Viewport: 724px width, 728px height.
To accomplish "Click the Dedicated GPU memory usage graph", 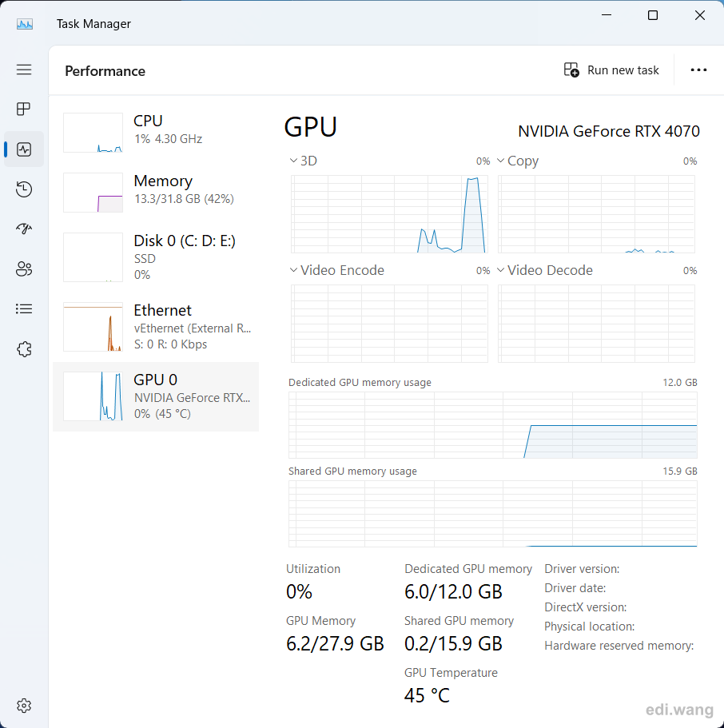I will pyautogui.click(x=493, y=425).
